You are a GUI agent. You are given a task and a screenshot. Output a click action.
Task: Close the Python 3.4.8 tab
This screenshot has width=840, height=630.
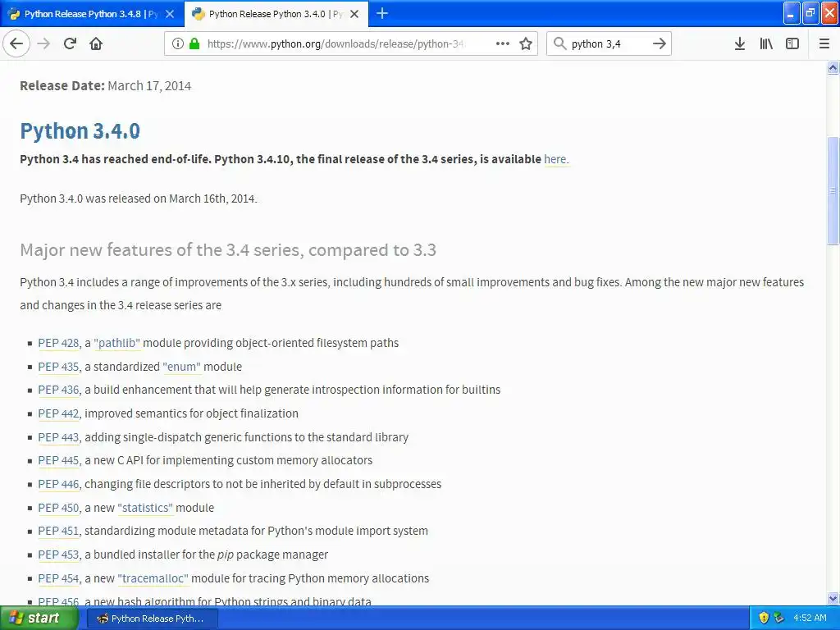(170, 14)
